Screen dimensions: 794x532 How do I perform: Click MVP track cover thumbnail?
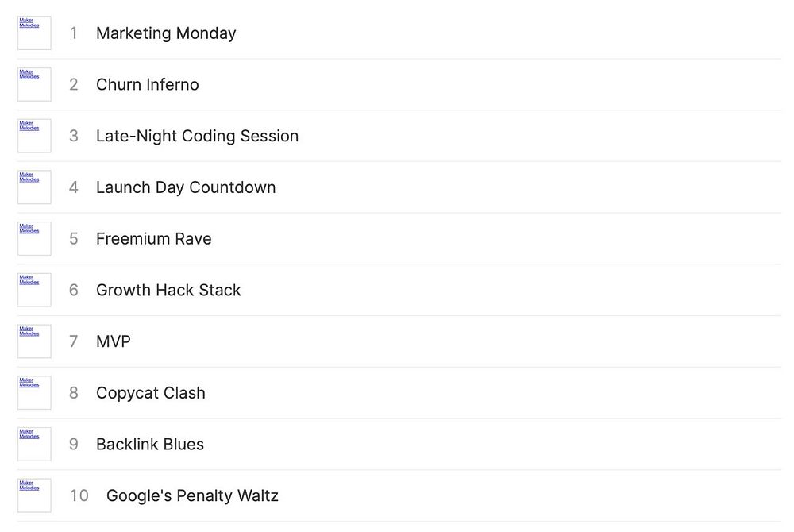(x=34, y=341)
